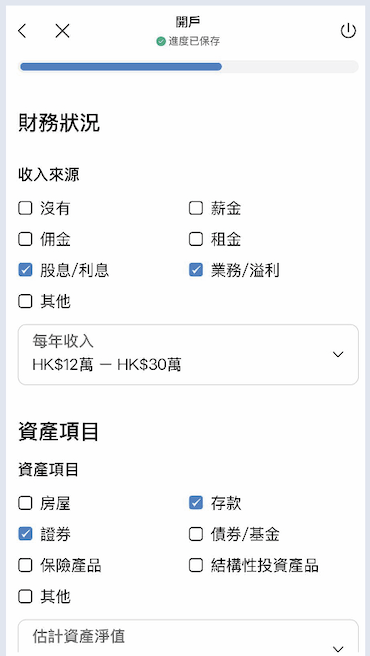Viewport: 370px width, 656px height.
Task: Close the 開戶 form with X icon
Action: point(62,31)
